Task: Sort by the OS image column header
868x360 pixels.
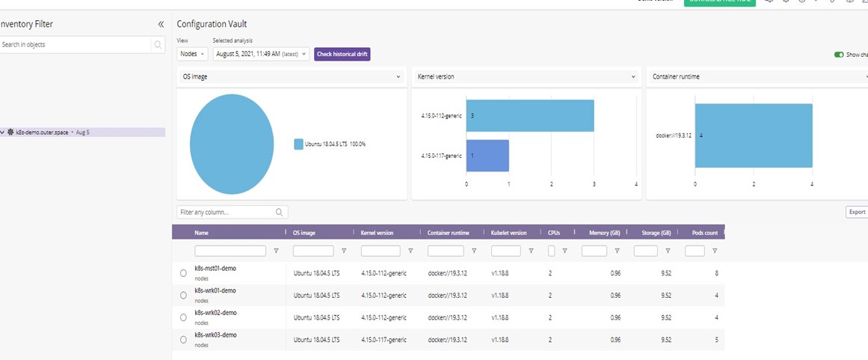Action: click(x=304, y=234)
